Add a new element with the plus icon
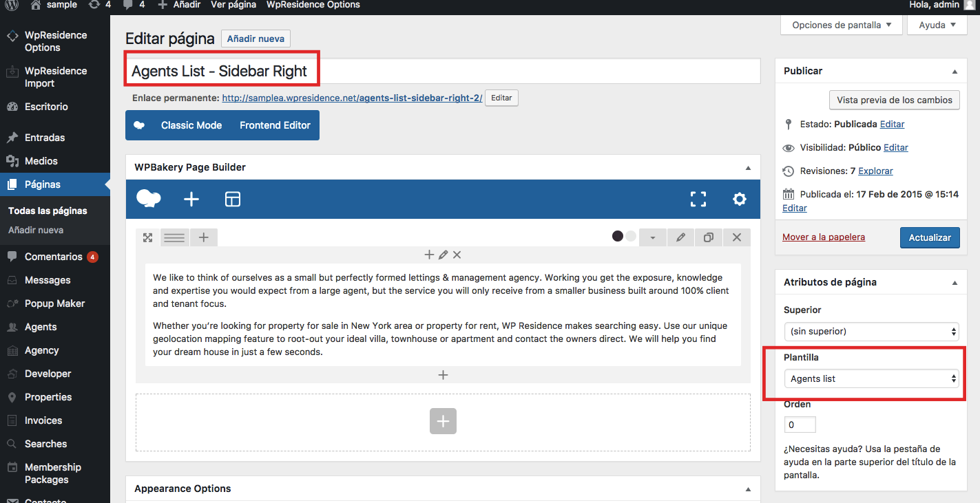980x503 pixels. coord(191,199)
